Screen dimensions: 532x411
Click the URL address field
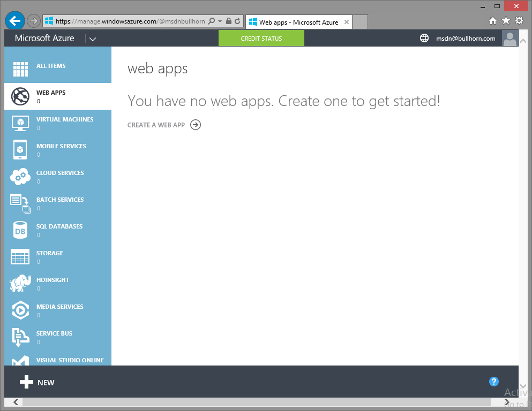tap(130, 21)
